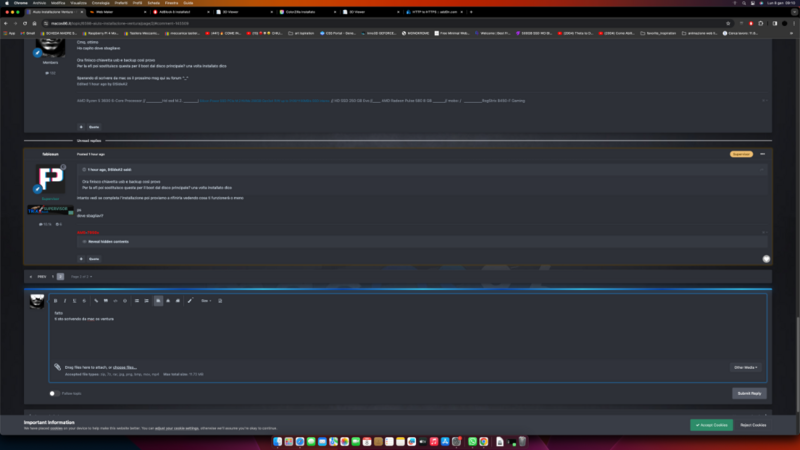Open favorite_inspiration bookmarks folder
The height and width of the screenshot is (450, 800).
pos(658,33)
